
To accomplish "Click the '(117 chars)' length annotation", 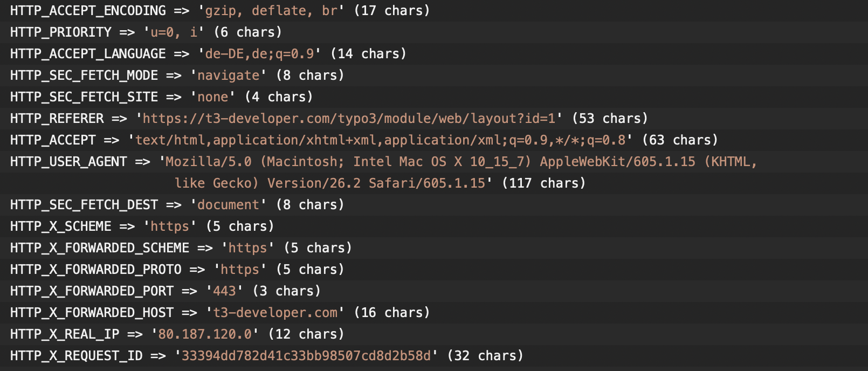I will tap(543, 183).
